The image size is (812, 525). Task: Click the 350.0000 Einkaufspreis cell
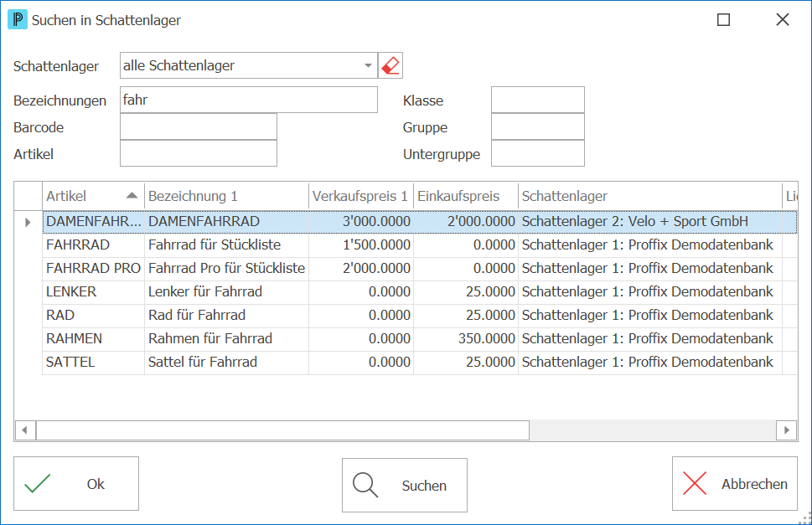tap(466, 339)
